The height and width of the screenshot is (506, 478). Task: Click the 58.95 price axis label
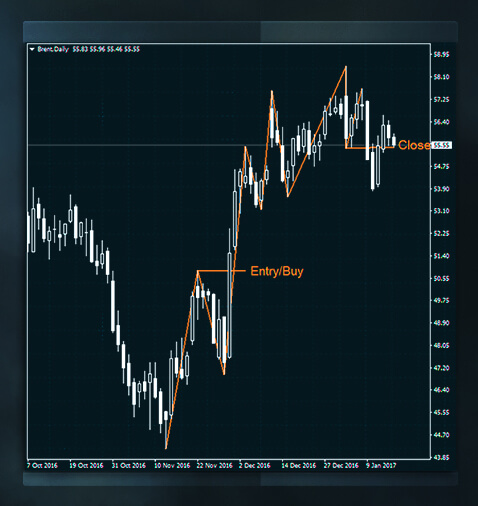(x=441, y=54)
